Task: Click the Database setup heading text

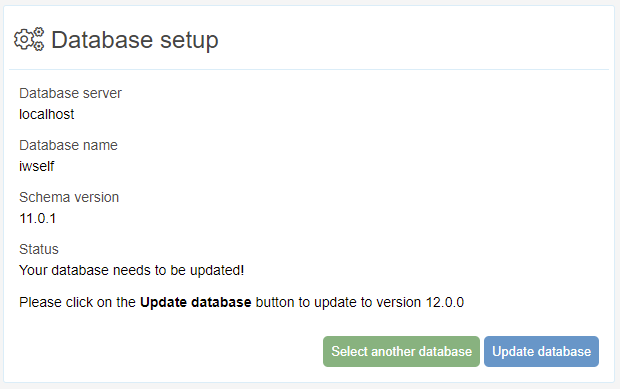Action: coord(135,40)
